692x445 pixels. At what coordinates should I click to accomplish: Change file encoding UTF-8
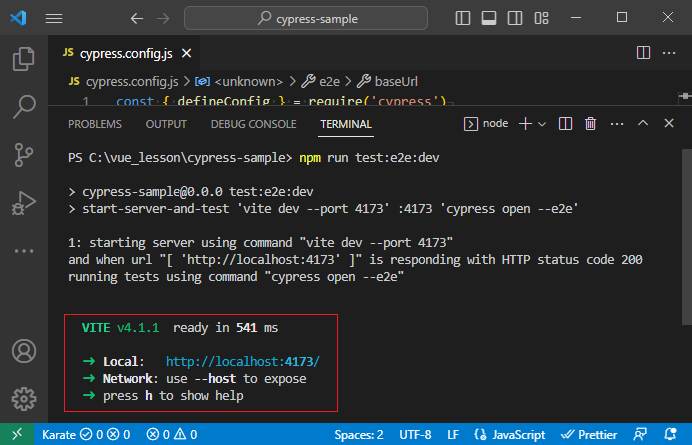point(415,435)
